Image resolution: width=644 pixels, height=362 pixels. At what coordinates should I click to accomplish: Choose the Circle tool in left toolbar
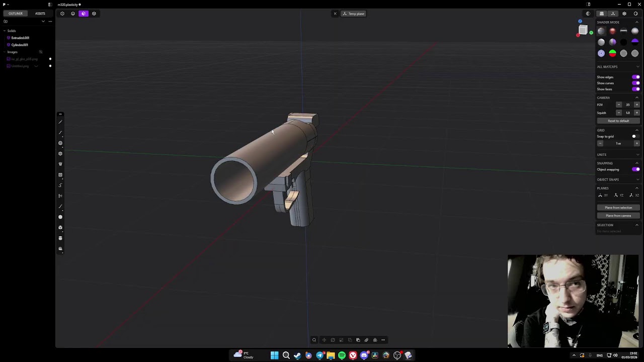(x=60, y=143)
